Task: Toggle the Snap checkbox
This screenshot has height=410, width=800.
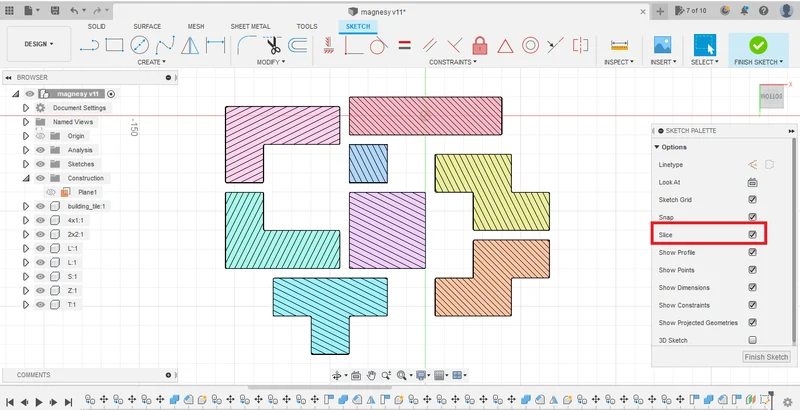Action: point(753,217)
